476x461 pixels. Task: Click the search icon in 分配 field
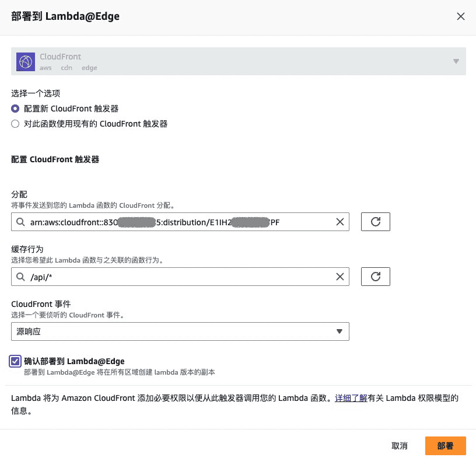tap(20, 222)
